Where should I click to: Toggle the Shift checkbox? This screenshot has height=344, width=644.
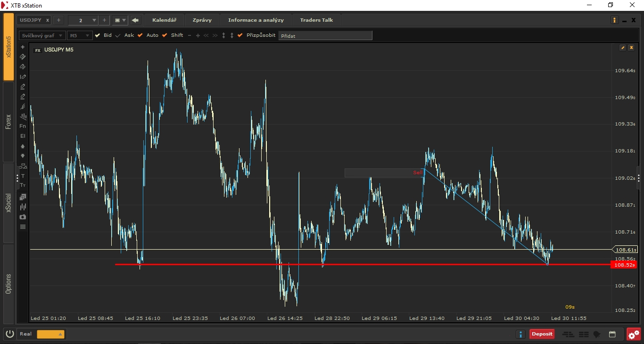click(165, 35)
